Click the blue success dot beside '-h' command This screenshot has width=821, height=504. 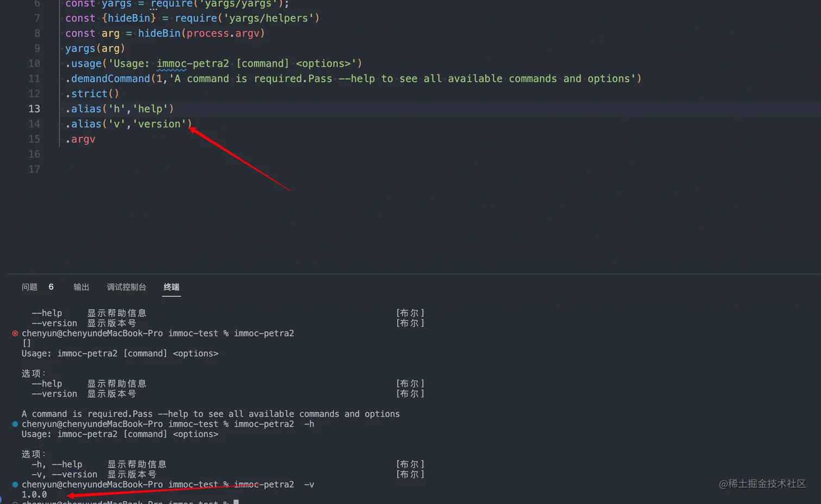[x=15, y=424]
